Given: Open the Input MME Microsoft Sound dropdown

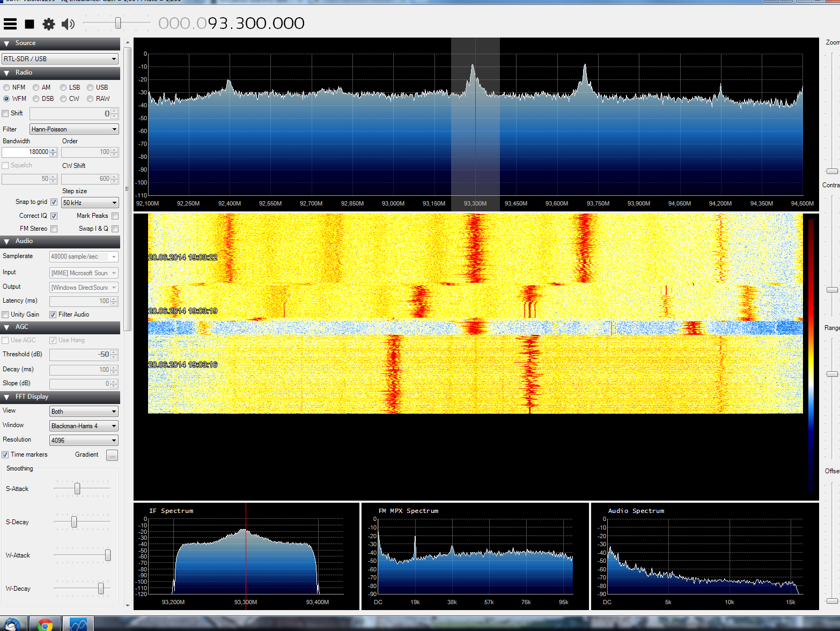Looking at the screenshot, I should tap(84, 273).
